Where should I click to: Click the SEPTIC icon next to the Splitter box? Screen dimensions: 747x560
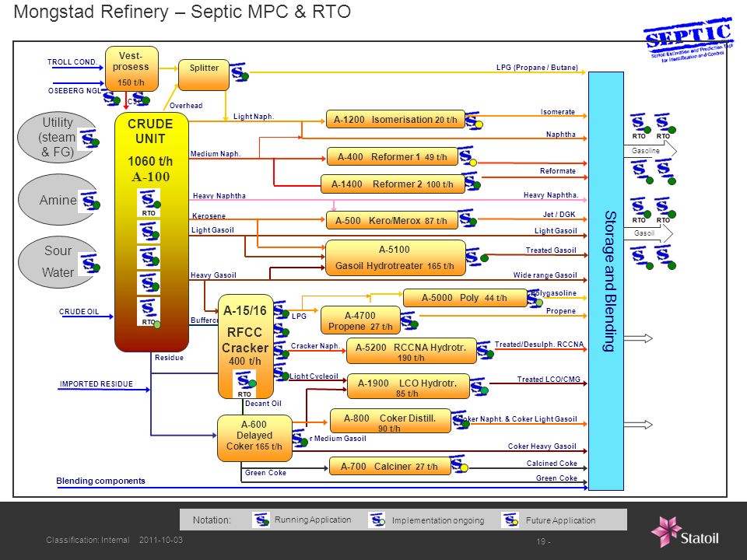click(x=239, y=72)
